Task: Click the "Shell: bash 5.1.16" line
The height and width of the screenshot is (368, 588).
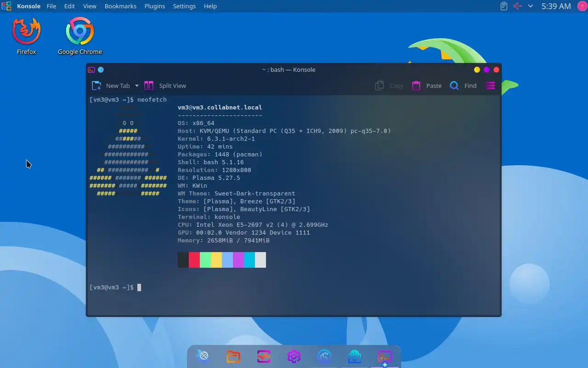Action: pos(211,162)
